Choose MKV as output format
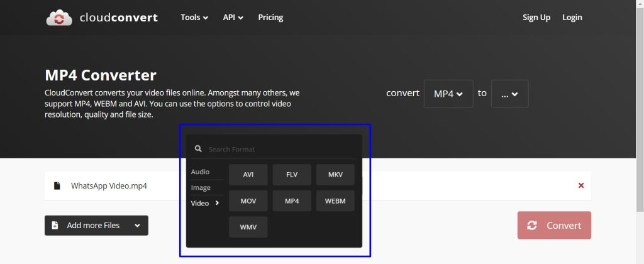The image size is (644, 264). [335, 175]
